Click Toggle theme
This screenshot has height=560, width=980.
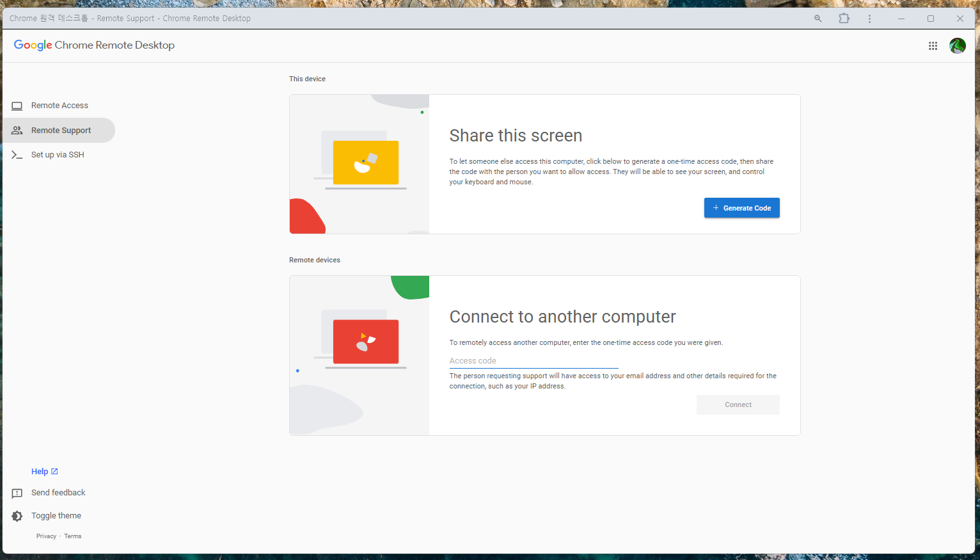pyautogui.click(x=56, y=516)
